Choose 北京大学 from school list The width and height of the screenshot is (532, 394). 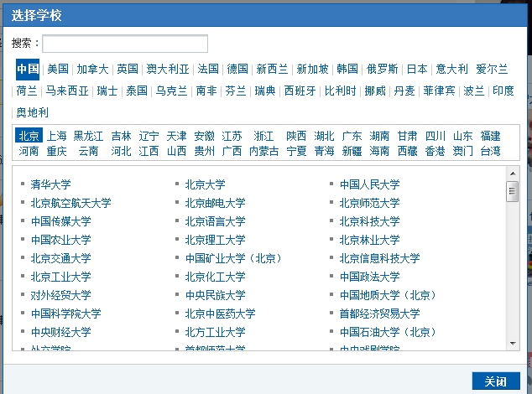(x=206, y=184)
